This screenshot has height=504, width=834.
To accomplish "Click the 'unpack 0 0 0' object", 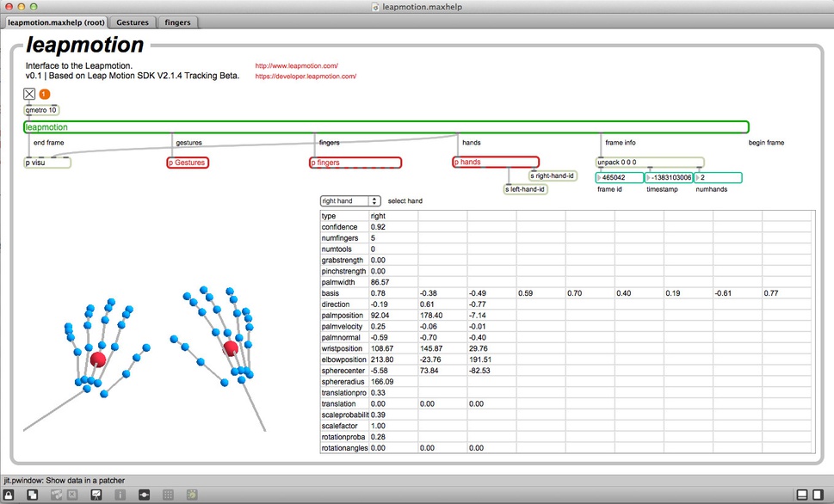I will (x=650, y=163).
